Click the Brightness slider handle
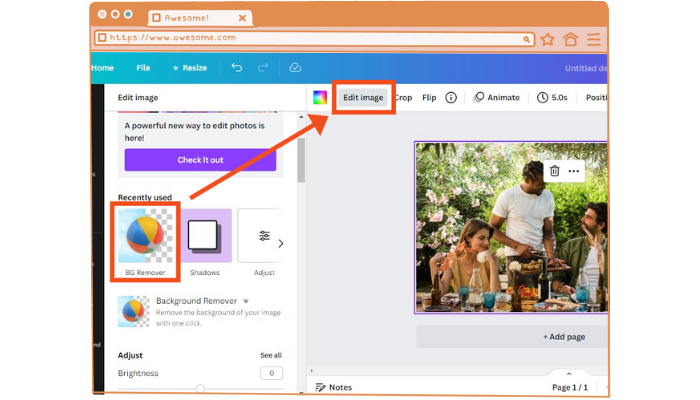The width and height of the screenshot is (700, 400). [200, 388]
